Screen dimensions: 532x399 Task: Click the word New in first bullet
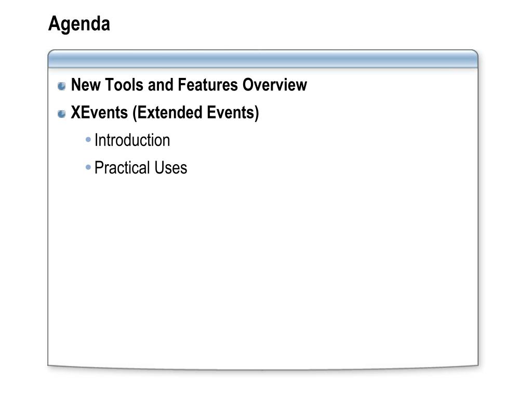point(86,85)
